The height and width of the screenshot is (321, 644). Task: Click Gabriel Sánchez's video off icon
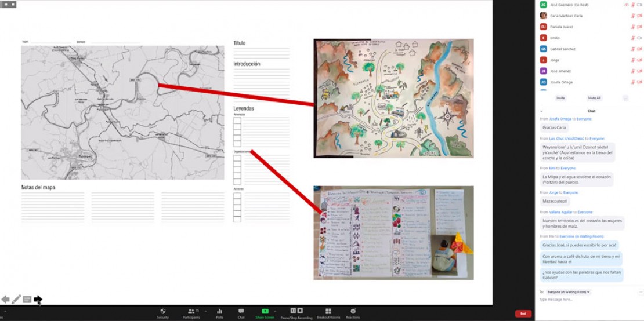[x=639, y=49]
